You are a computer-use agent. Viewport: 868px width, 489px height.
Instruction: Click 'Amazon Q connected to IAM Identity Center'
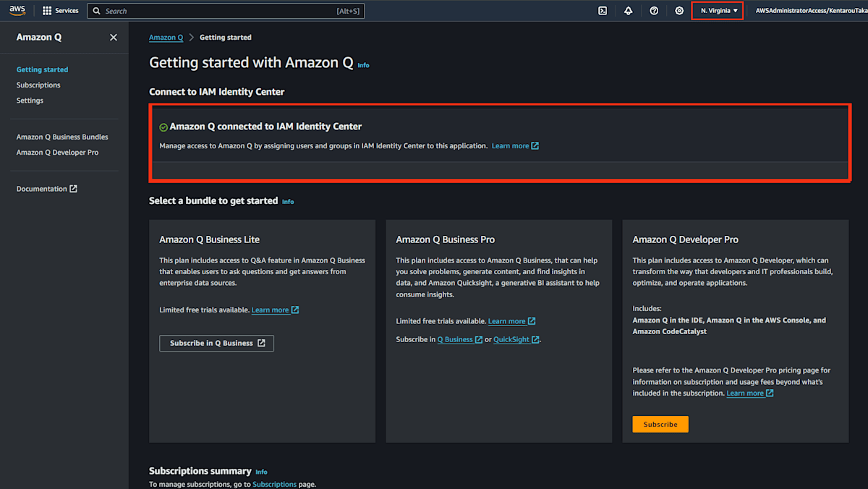click(265, 127)
